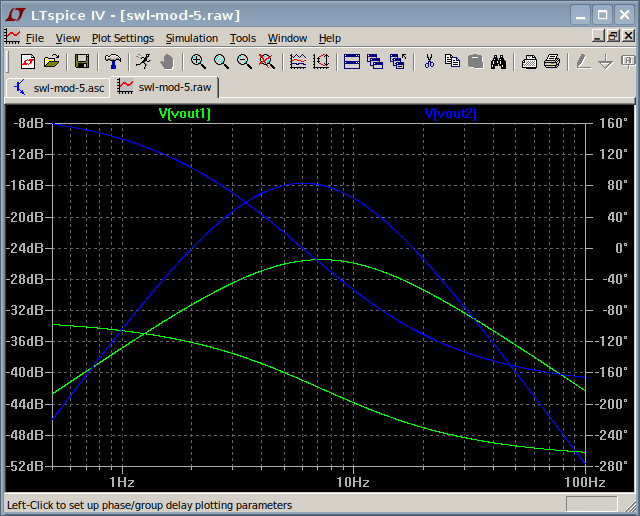Image resolution: width=640 pixels, height=516 pixels.
Task: Switch to the swl-mod-5.asc tab
Action: pos(58,87)
